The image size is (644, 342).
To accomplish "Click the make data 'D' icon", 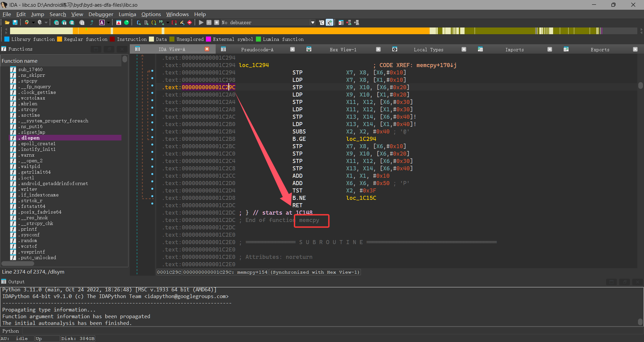I will (146, 22).
